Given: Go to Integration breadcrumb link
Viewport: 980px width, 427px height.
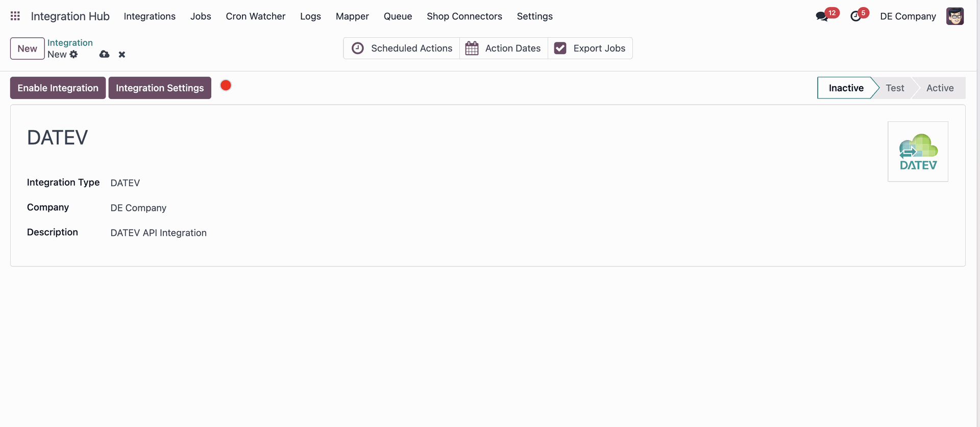Looking at the screenshot, I should (x=70, y=43).
